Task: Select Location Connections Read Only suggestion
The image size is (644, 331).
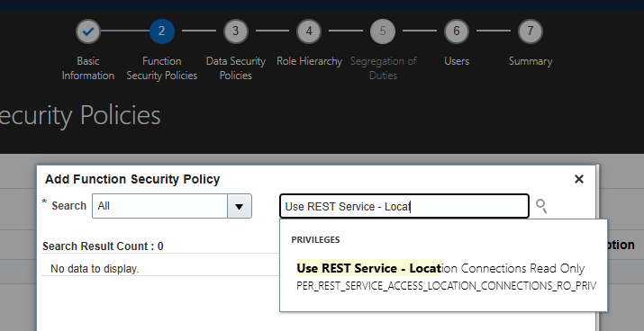Action: coord(440,268)
